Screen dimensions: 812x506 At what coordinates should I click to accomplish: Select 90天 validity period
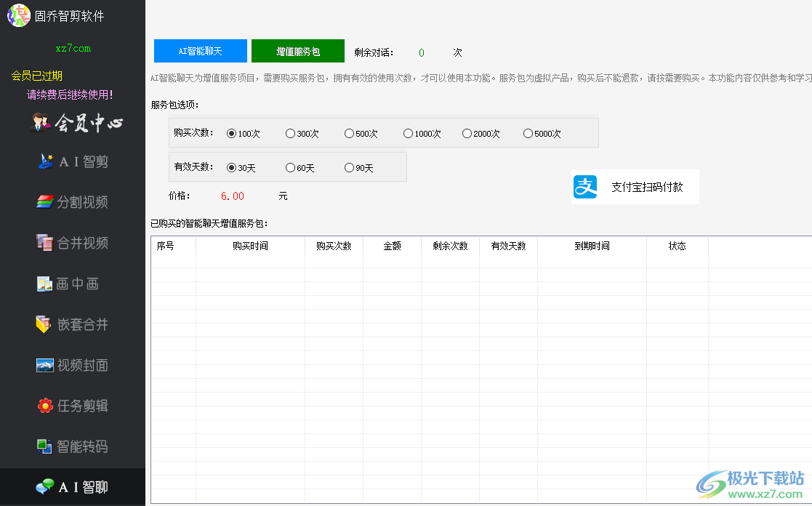pyautogui.click(x=359, y=168)
